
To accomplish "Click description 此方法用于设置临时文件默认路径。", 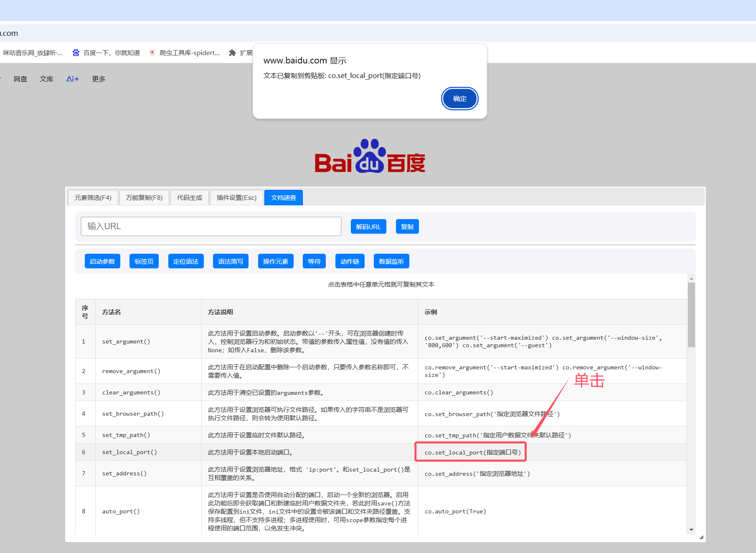I will point(310,435).
